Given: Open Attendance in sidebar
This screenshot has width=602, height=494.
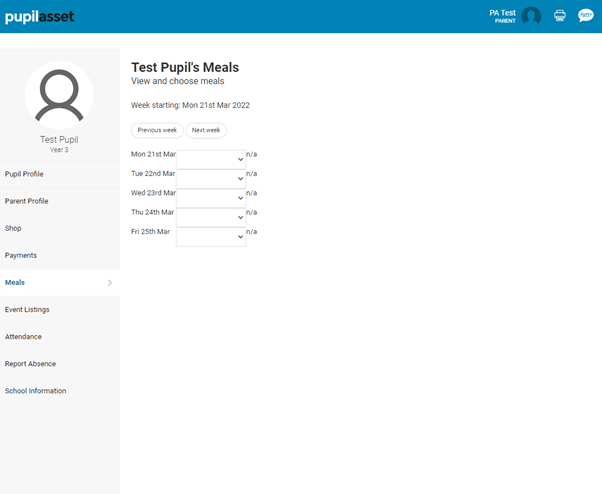Looking at the screenshot, I should pyautogui.click(x=60, y=337).
